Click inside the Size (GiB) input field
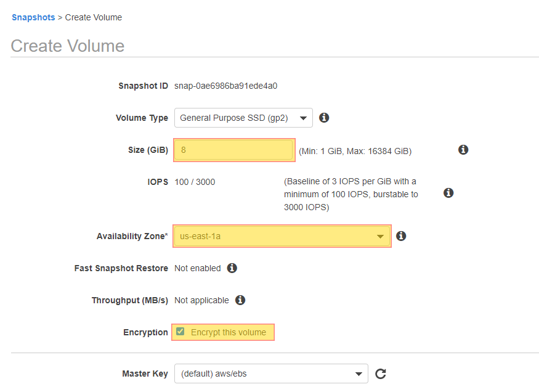The width and height of the screenshot is (539, 392). point(233,150)
